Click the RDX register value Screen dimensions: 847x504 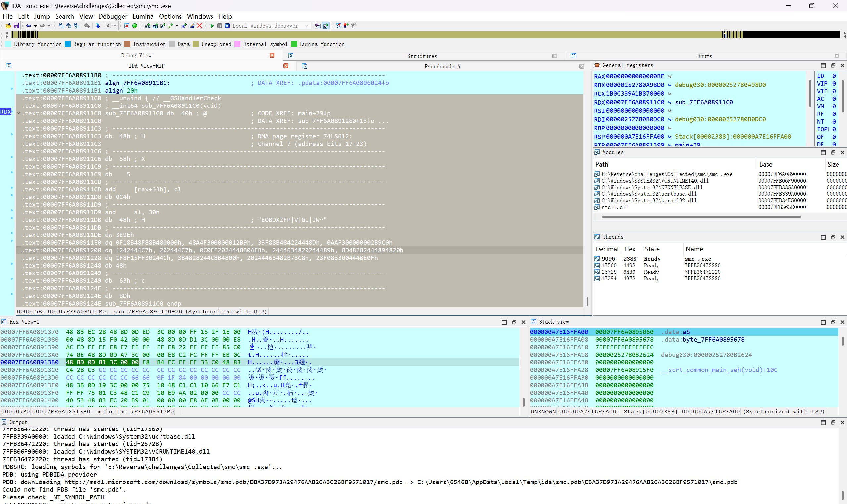(x=635, y=102)
